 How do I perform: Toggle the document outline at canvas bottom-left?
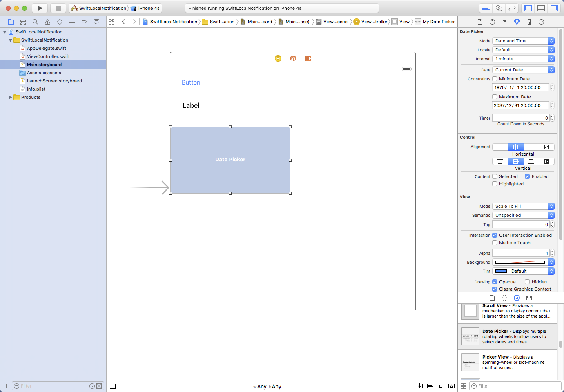tap(113, 386)
